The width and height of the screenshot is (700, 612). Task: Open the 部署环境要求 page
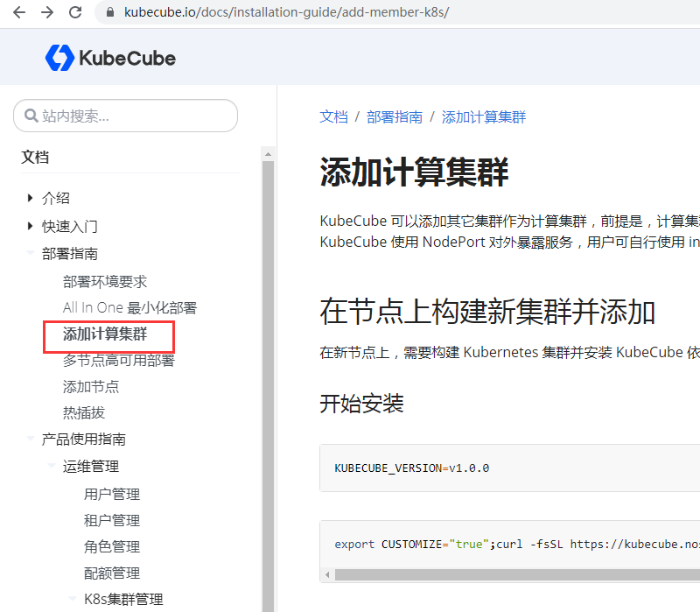[105, 281]
